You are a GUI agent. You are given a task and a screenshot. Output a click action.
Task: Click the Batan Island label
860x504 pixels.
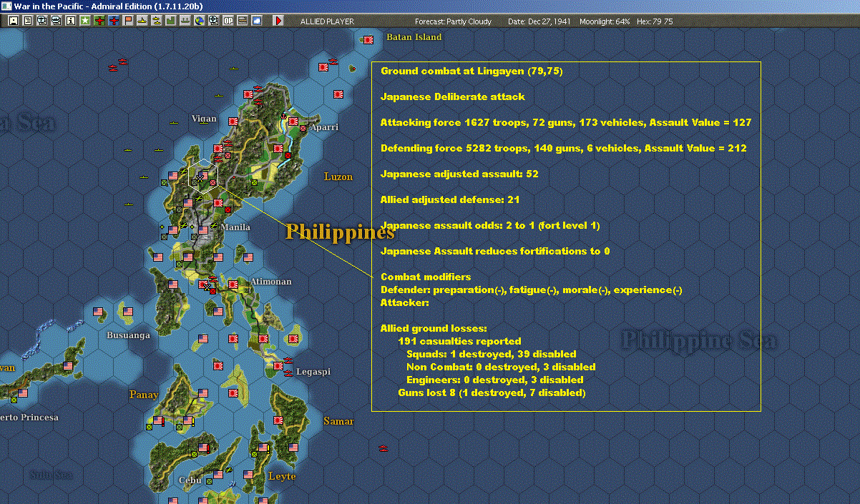point(414,36)
